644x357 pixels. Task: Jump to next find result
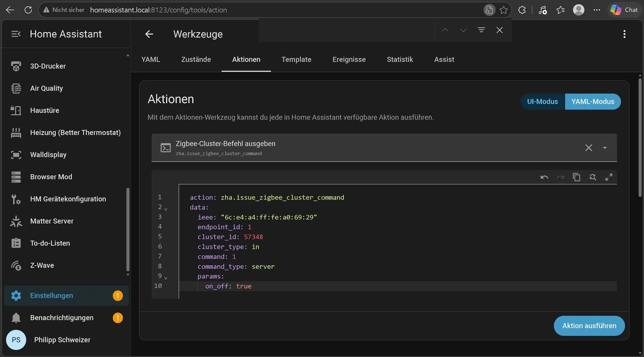[463, 30]
